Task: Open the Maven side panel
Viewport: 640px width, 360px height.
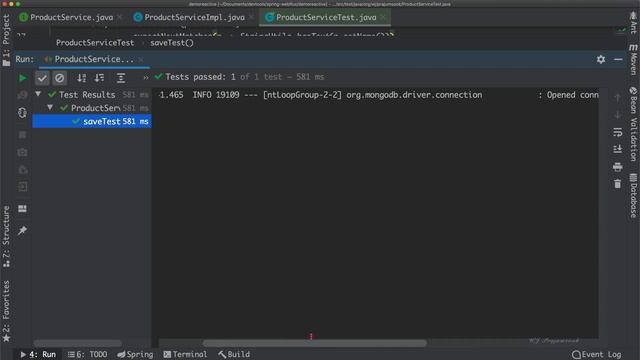Action: [x=633, y=60]
